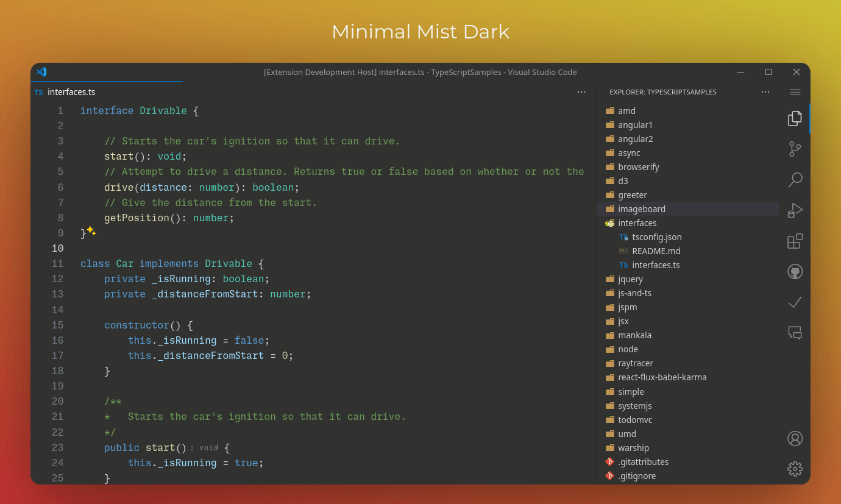Open the Extensions view

(795, 241)
